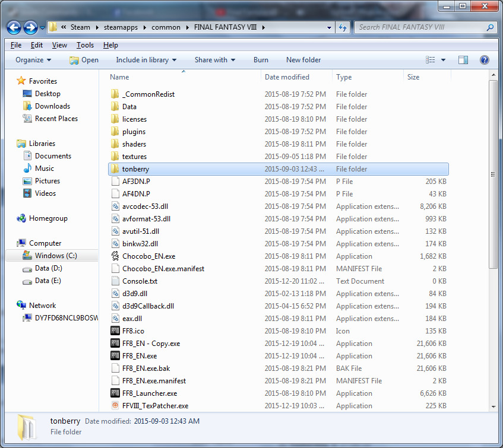Select the binkw32.dll file name

pyautogui.click(x=140, y=243)
